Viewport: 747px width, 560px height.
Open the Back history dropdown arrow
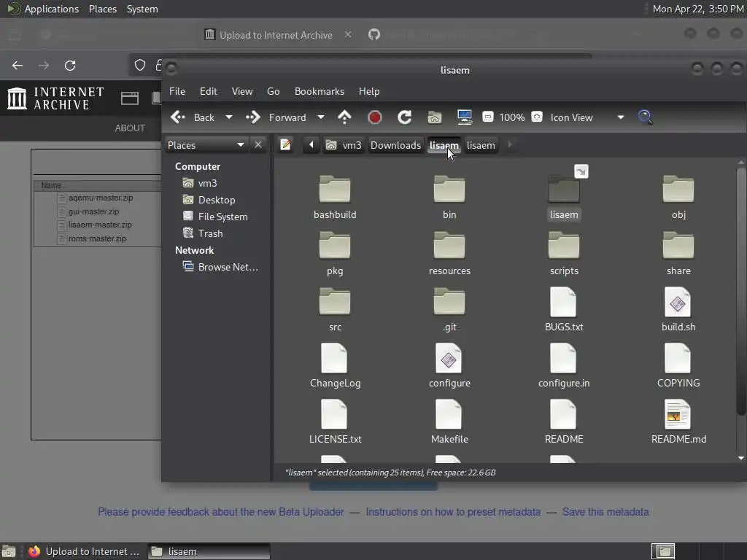click(228, 117)
